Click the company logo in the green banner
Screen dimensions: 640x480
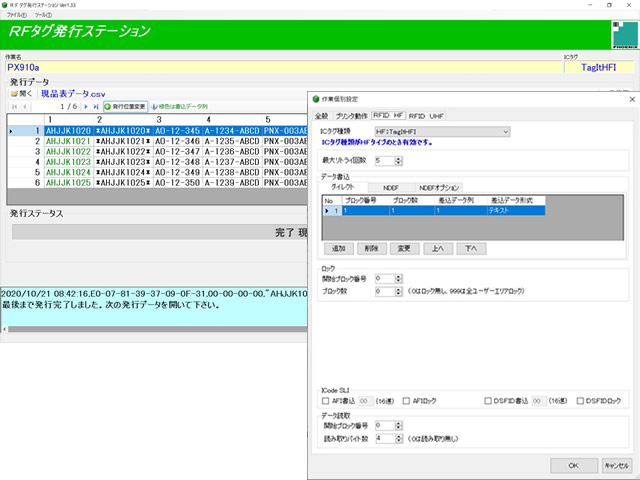click(624, 35)
